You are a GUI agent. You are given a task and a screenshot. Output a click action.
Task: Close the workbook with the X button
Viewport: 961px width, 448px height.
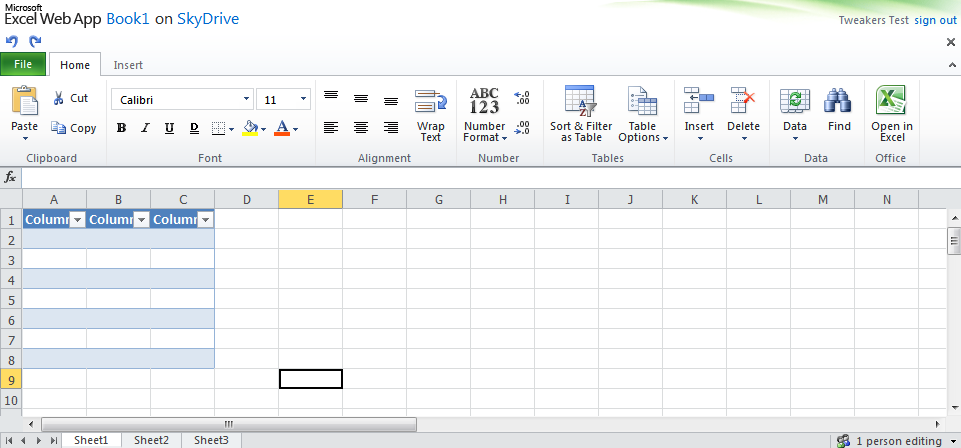pos(951,42)
